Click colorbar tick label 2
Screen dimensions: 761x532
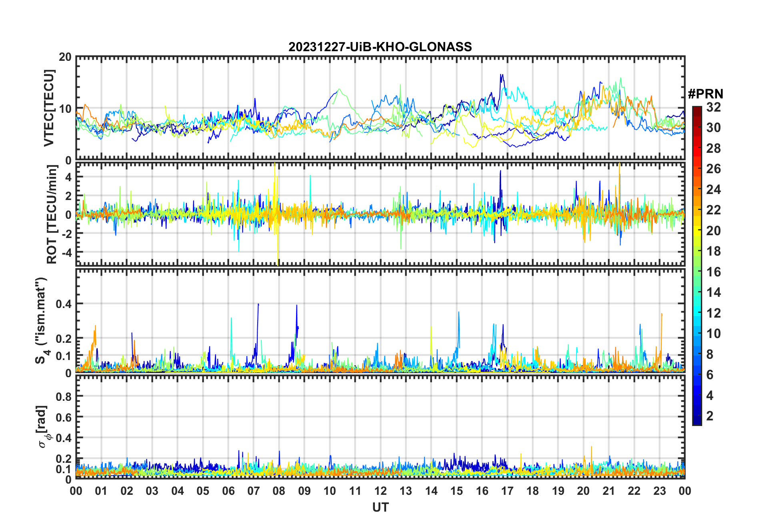pyautogui.click(x=710, y=416)
